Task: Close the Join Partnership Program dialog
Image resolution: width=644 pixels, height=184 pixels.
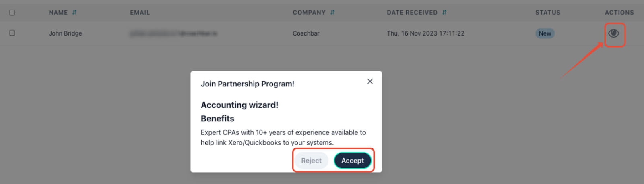Action: click(x=370, y=82)
